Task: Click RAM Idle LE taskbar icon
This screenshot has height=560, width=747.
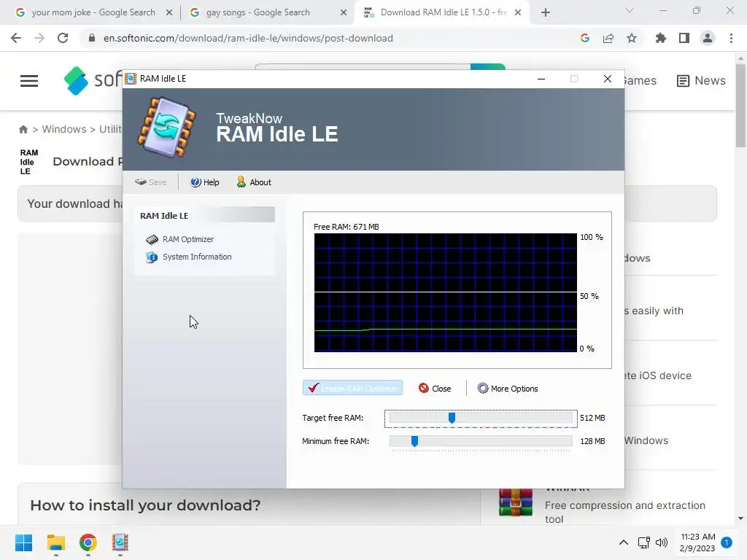Action: point(120,542)
